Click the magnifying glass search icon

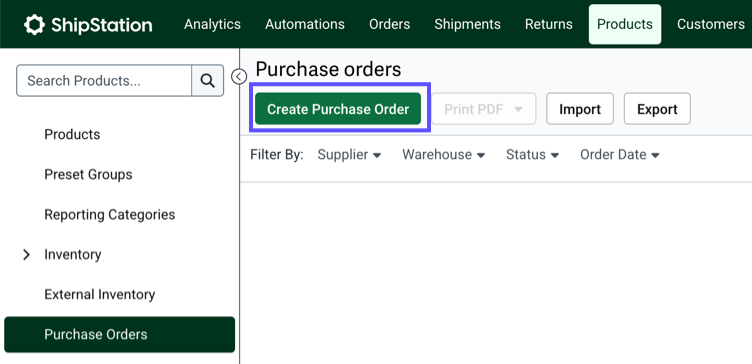(208, 81)
